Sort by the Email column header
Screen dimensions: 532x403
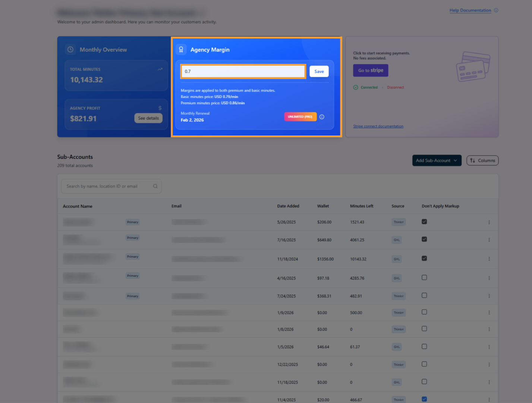(176, 206)
